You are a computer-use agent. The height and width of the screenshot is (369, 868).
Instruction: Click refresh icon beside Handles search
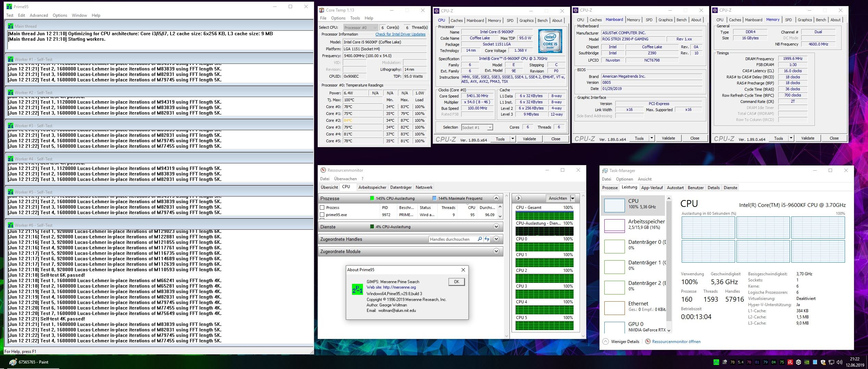coord(487,239)
